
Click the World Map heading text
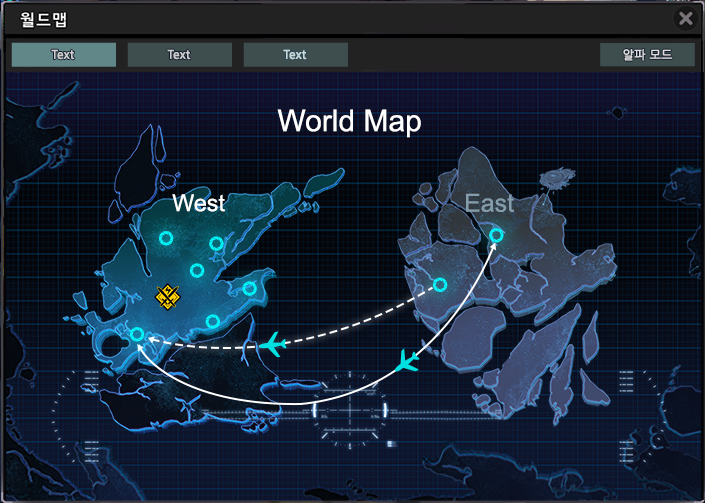[x=349, y=121]
